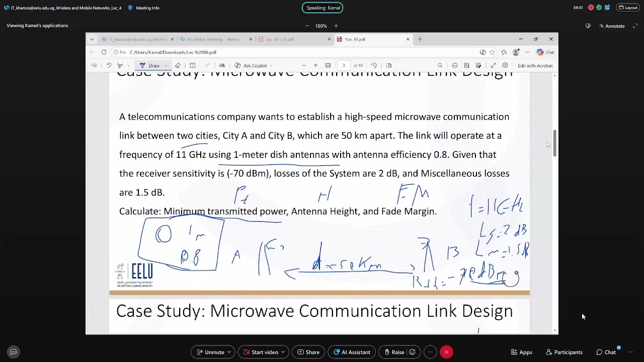Leave the meeting with red button
644x362 pixels.
click(446, 352)
